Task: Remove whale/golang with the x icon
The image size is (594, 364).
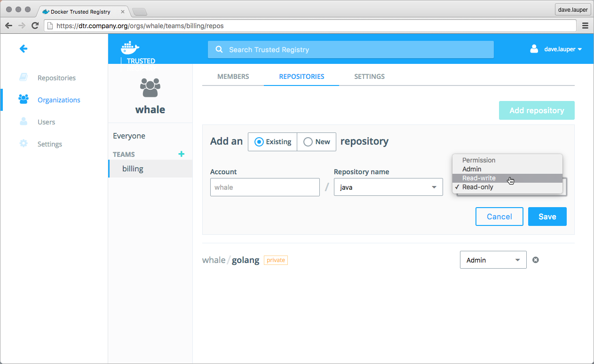Action: click(x=535, y=260)
